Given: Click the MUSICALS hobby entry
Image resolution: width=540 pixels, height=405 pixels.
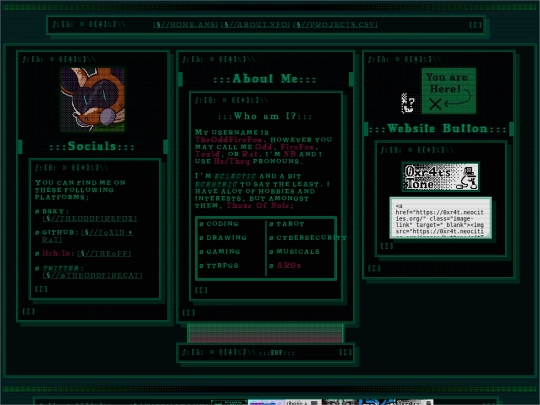Looking at the screenshot, I should [x=298, y=251].
